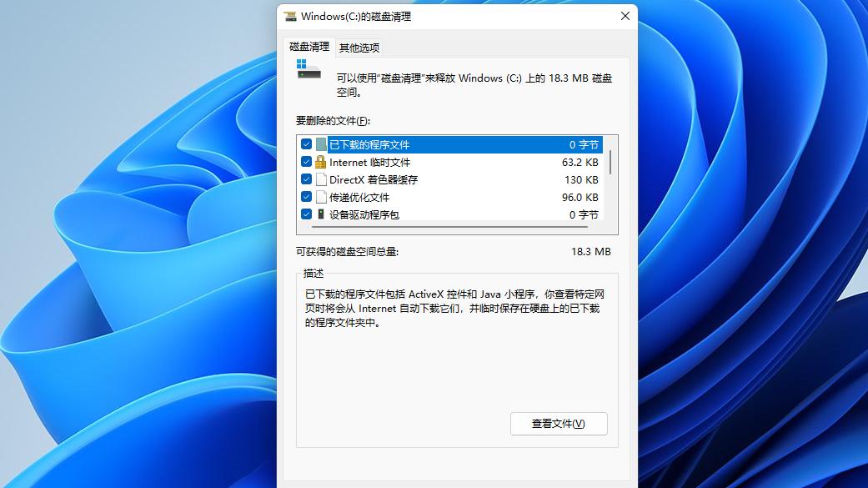The height and width of the screenshot is (488, 868).
Task: Click the lock icon beside Internet 临时文件
Action: 321,161
